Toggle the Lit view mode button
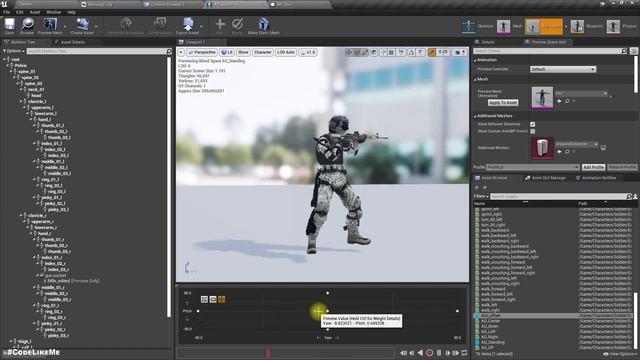This screenshot has height=360, width=640. pos(227,52)
